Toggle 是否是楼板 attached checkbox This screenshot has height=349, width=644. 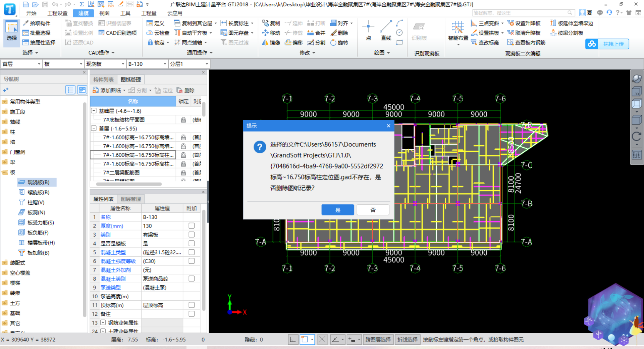(x=192, y=243)
